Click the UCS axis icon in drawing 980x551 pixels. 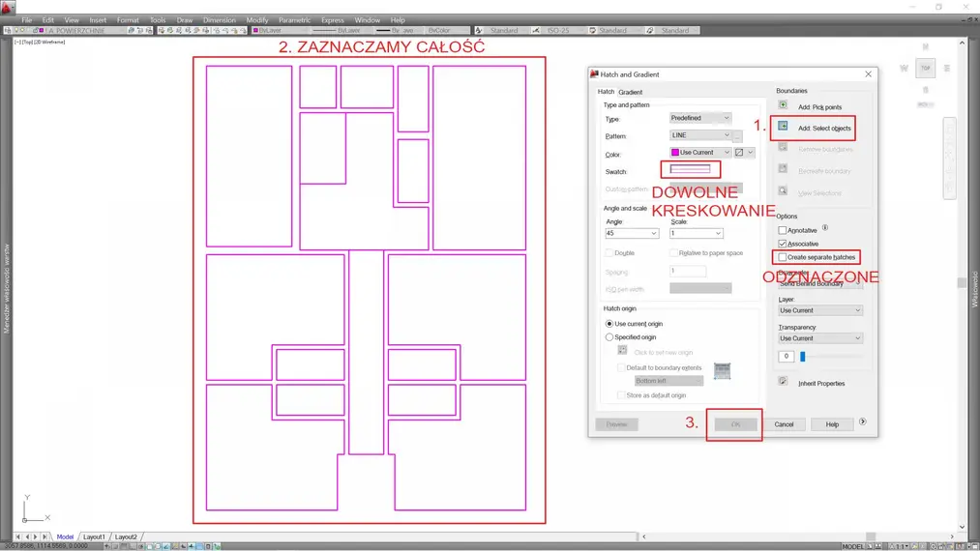tap(36, 508)
